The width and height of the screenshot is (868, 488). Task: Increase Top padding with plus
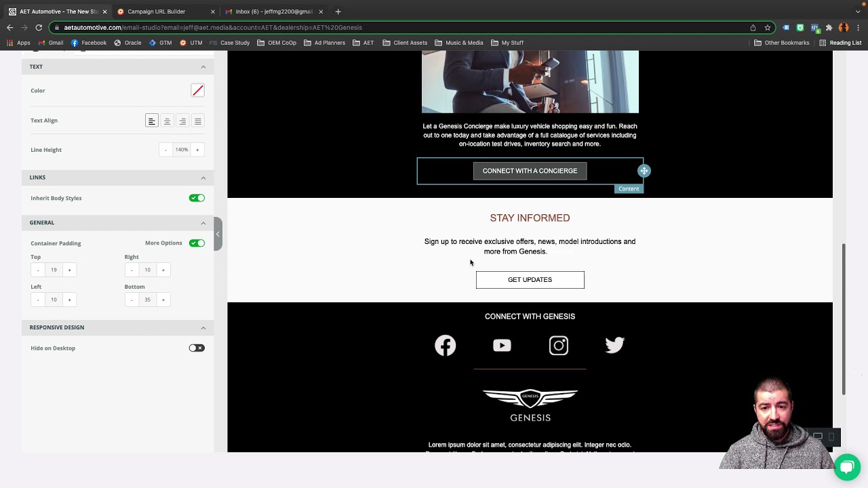click(69, 270)
